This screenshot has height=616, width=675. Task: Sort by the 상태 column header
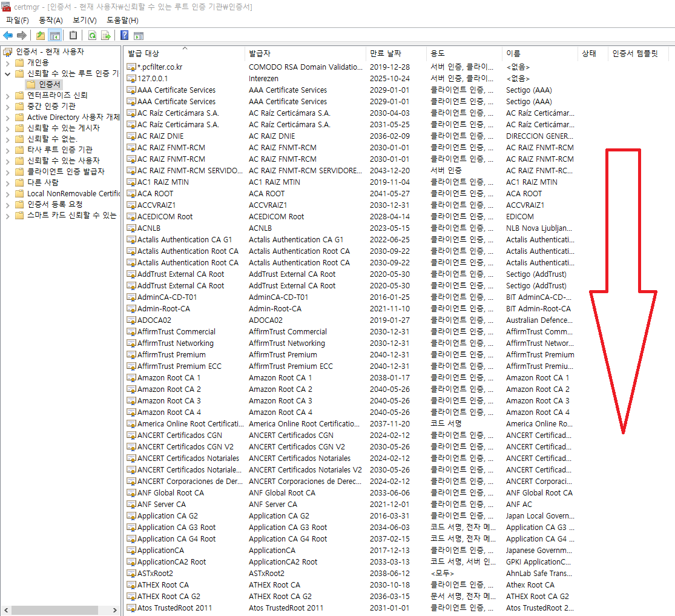click(x=592, y=53)
